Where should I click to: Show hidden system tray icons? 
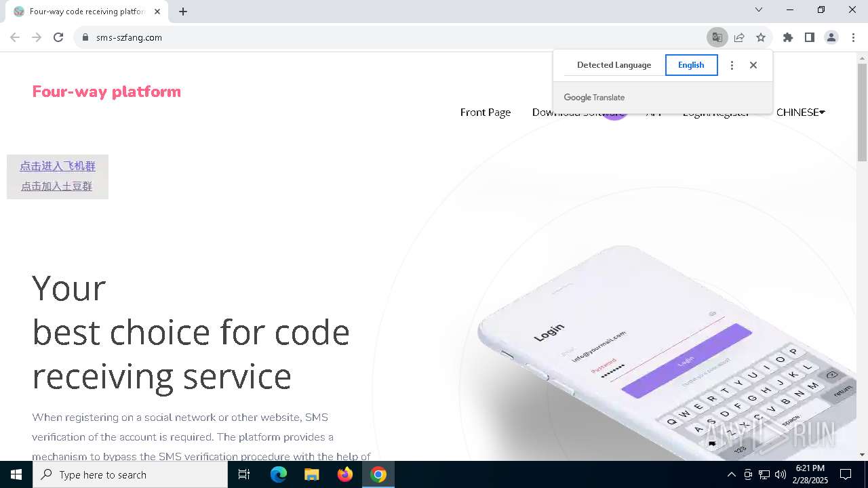731,474
